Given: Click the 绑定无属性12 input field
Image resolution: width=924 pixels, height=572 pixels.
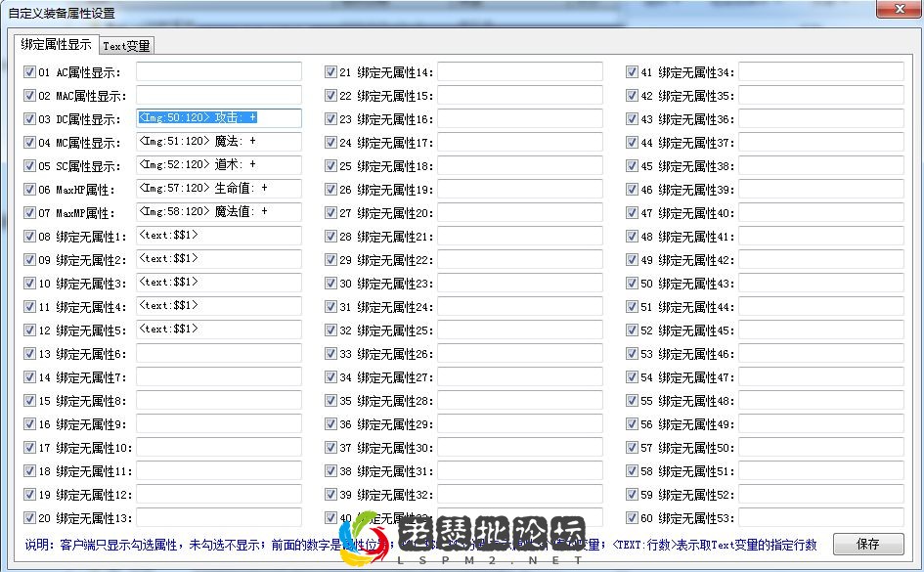Looking at the screenshot, I should 219,494.
